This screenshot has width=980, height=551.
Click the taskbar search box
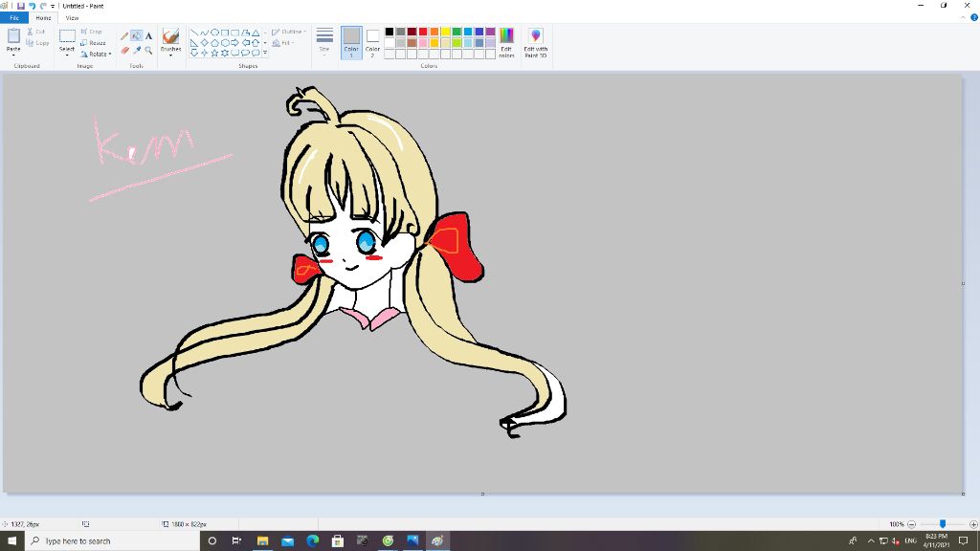click(x=113, y=541)
